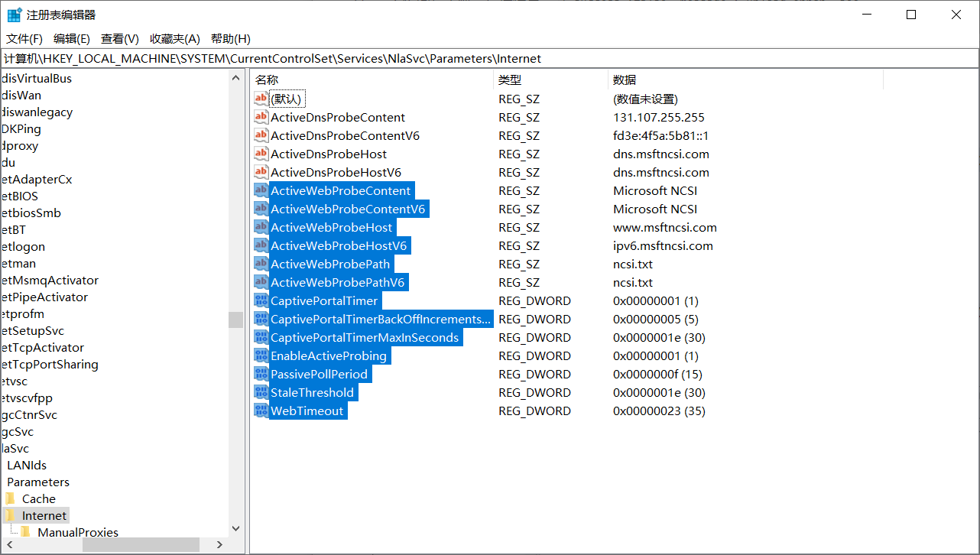
Task: Click the data value 131.107.255.255
Action: click(658, 117)
